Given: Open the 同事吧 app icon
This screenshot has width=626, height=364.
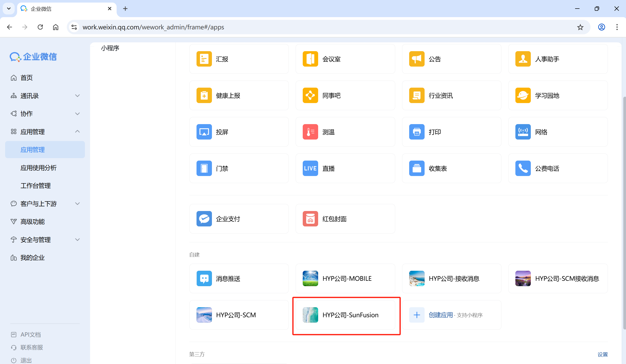Looking at the screenshot, I should click(310, 95).
